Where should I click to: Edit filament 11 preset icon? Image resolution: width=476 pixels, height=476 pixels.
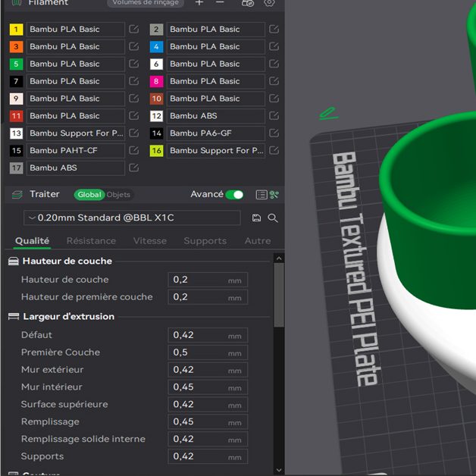click(x=133, y=116)
